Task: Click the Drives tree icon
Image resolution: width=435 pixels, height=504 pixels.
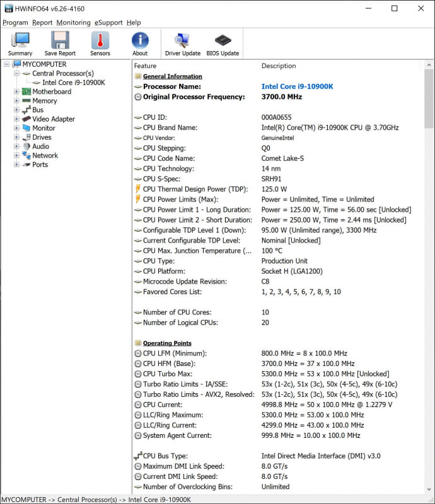Action: click(x=26, y=137)
